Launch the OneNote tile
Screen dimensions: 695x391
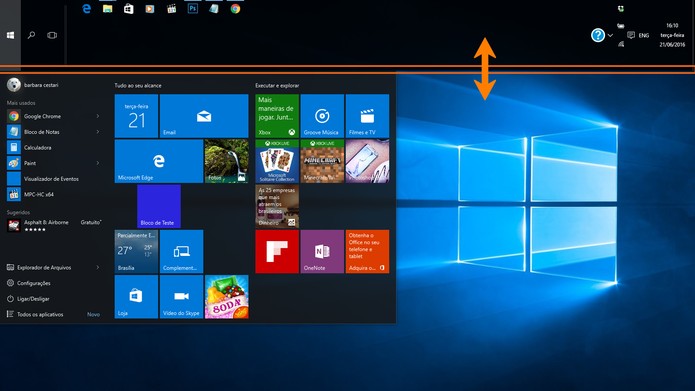click(322, 251)
